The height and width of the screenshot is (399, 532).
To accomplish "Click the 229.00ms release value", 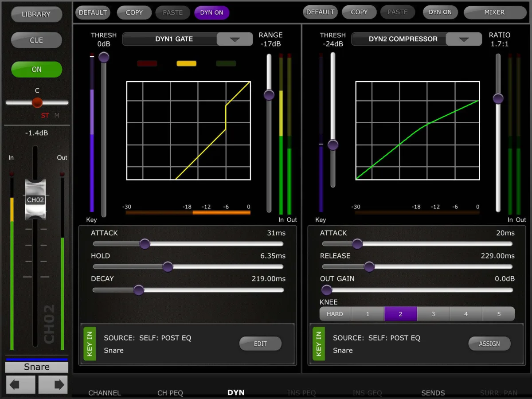I will [497, 256].
